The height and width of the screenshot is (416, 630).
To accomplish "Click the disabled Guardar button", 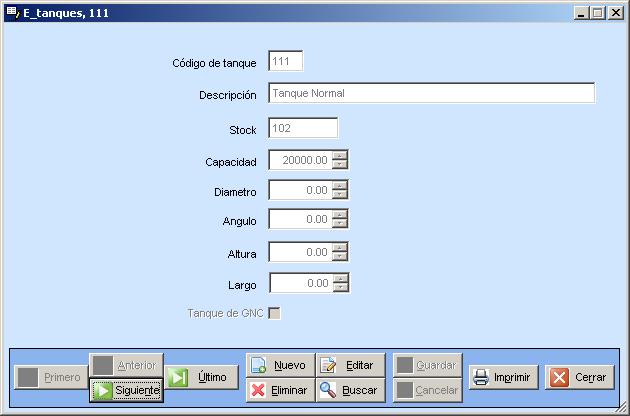I will (428, 365).
